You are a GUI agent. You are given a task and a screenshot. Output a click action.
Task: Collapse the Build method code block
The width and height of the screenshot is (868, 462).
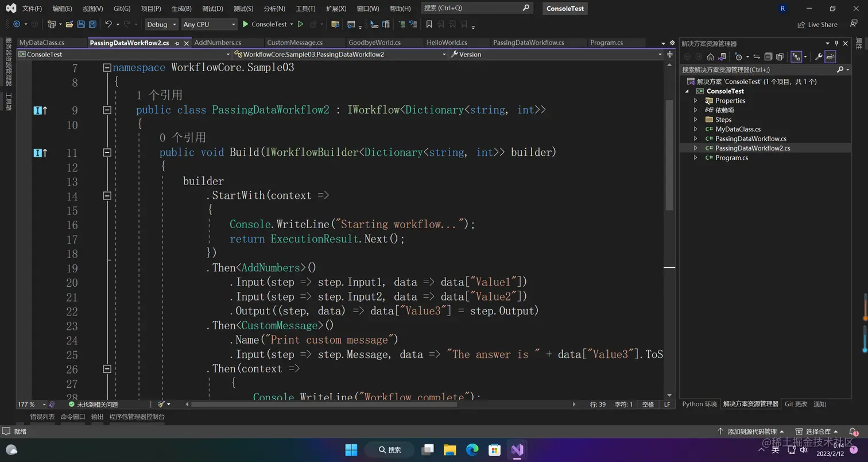tap(107, 152)
